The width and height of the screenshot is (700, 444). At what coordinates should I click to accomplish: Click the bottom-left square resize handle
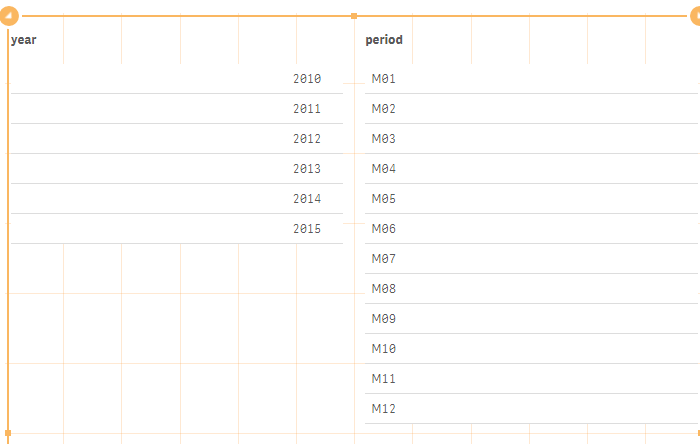[x=8, y=431]
